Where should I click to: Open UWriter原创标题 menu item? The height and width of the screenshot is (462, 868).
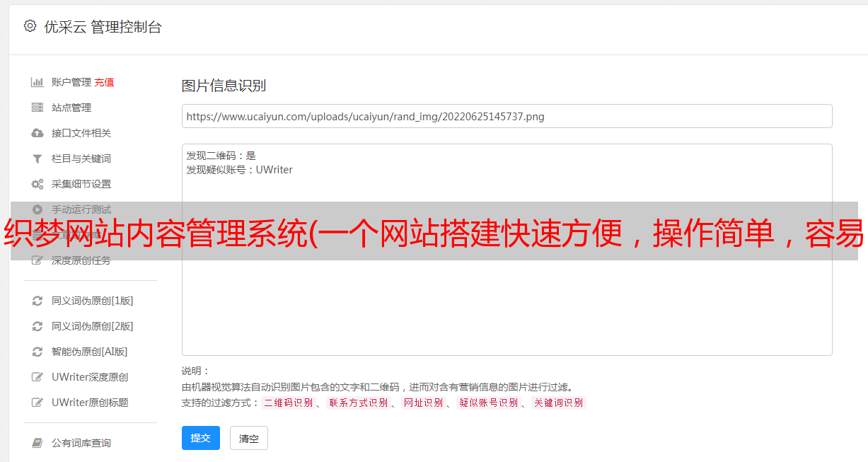point(90,403)
